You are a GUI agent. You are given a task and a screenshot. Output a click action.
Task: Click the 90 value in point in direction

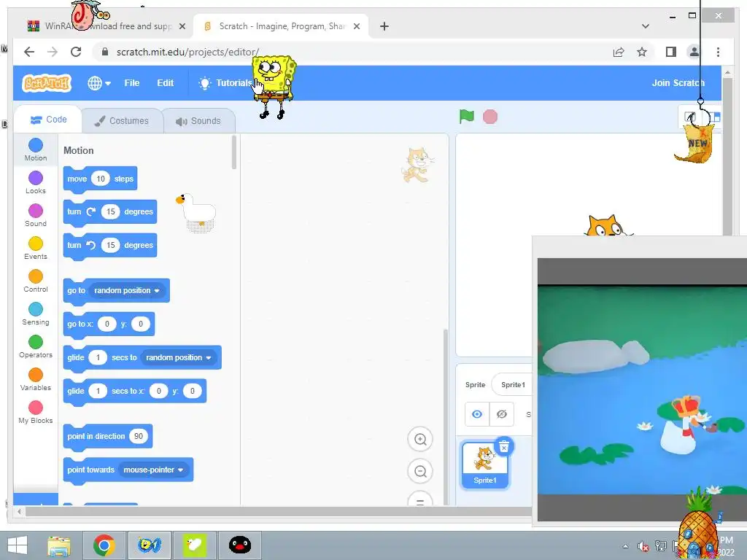coord(138,436)
